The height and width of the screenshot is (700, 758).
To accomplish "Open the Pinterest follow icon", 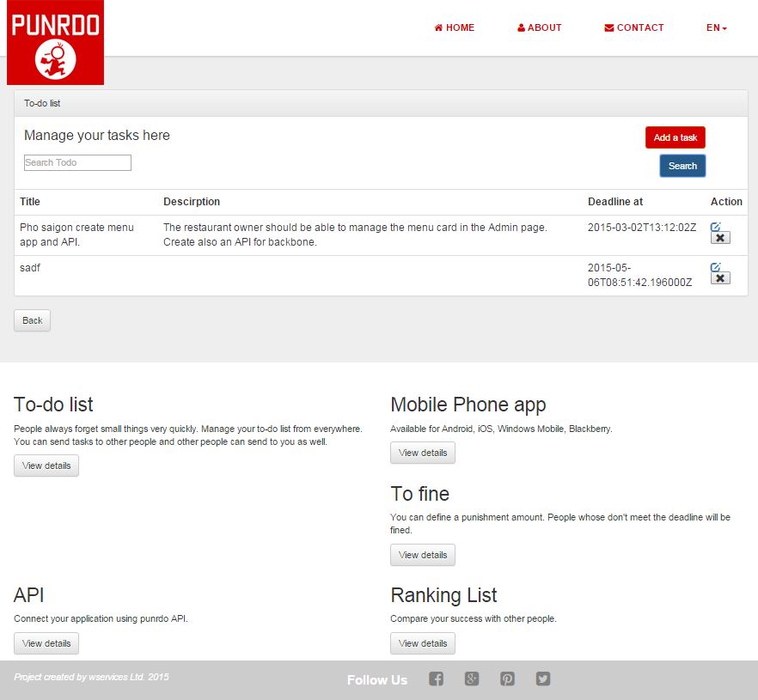I will click(x=508, y=679).
